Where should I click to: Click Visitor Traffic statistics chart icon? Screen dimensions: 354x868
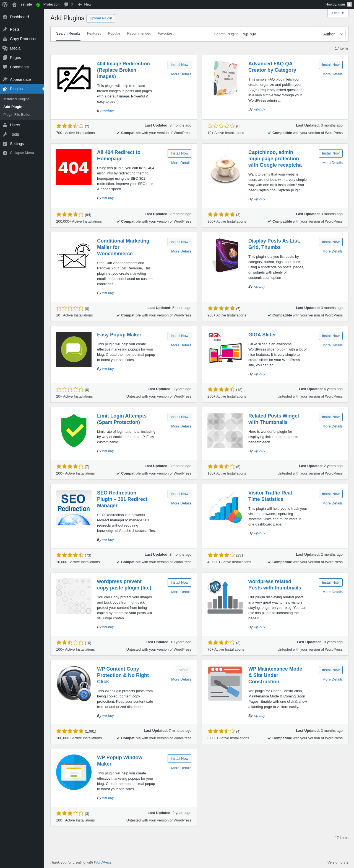pyautogui.click(x=225, y=508)
